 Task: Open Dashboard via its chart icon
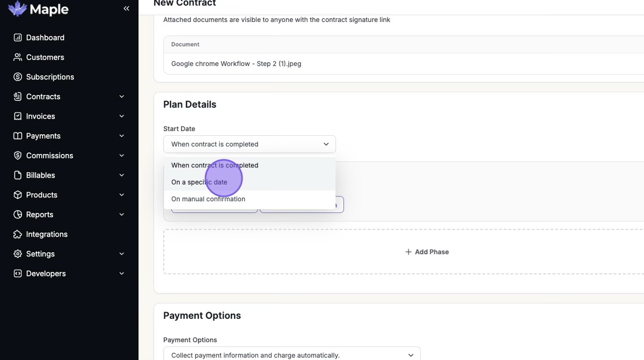pos(18,38)
